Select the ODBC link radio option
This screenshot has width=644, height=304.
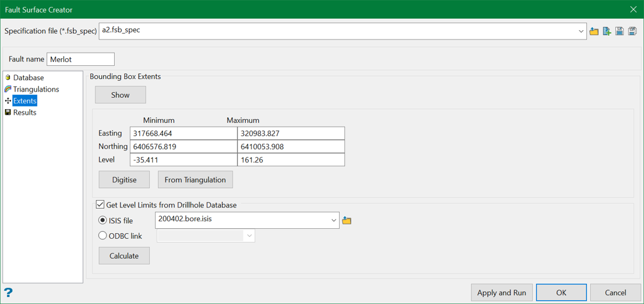pos(103,236)
